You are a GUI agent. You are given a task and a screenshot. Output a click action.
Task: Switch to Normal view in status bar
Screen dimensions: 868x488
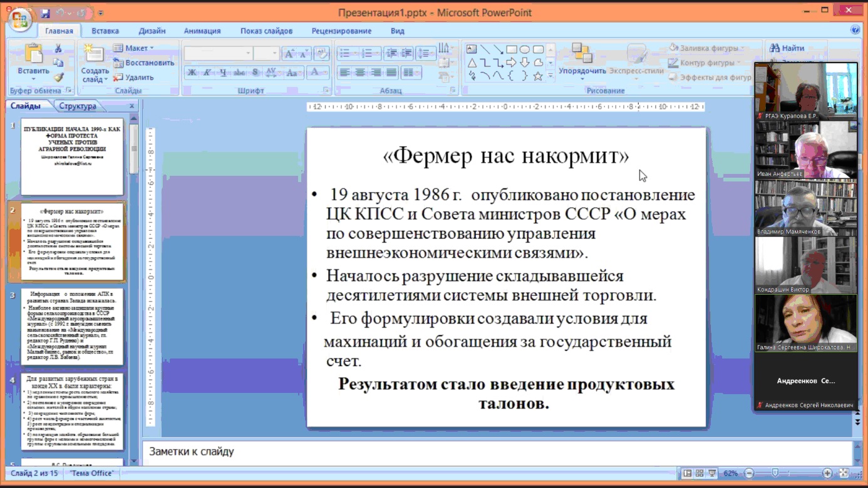pos(688,474)
